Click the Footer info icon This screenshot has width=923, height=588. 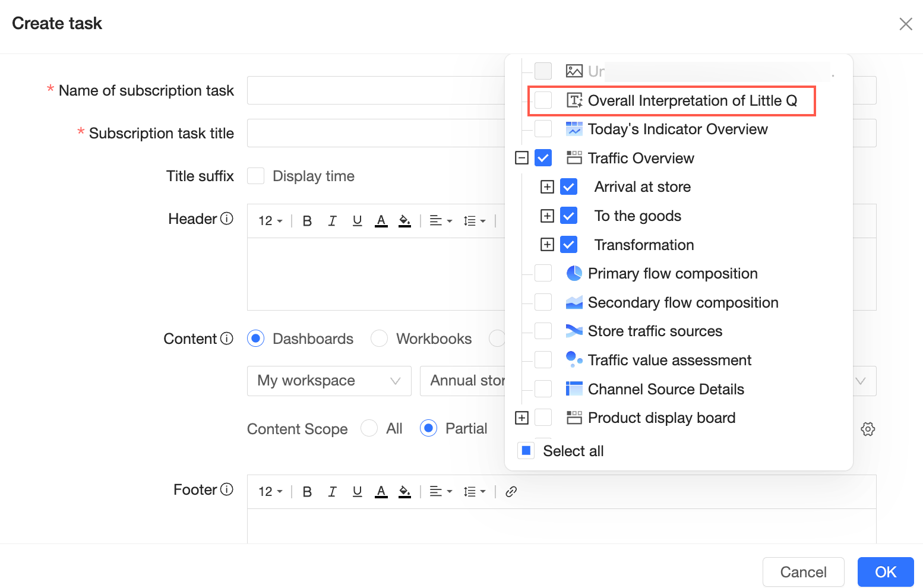[x=227, y=489]
